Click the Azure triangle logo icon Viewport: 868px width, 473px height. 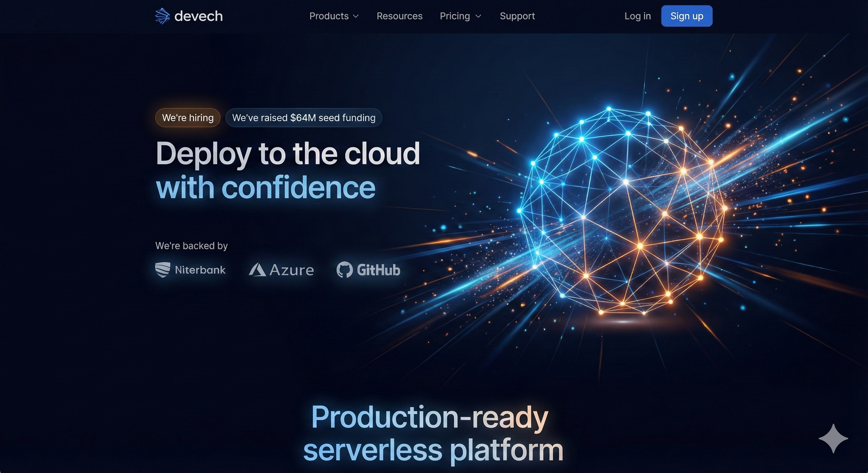257,270
